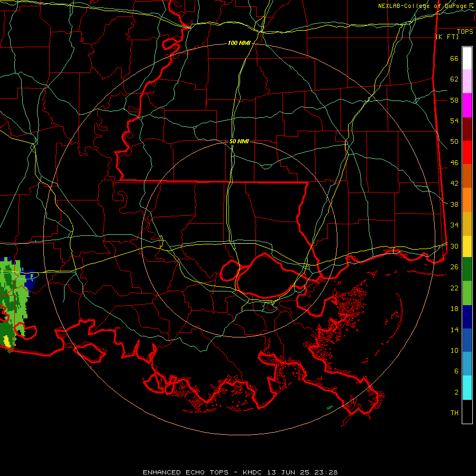Click the light green legend swatch
Image resolution: width=476 pixels, height=476 pixels.
467,293
